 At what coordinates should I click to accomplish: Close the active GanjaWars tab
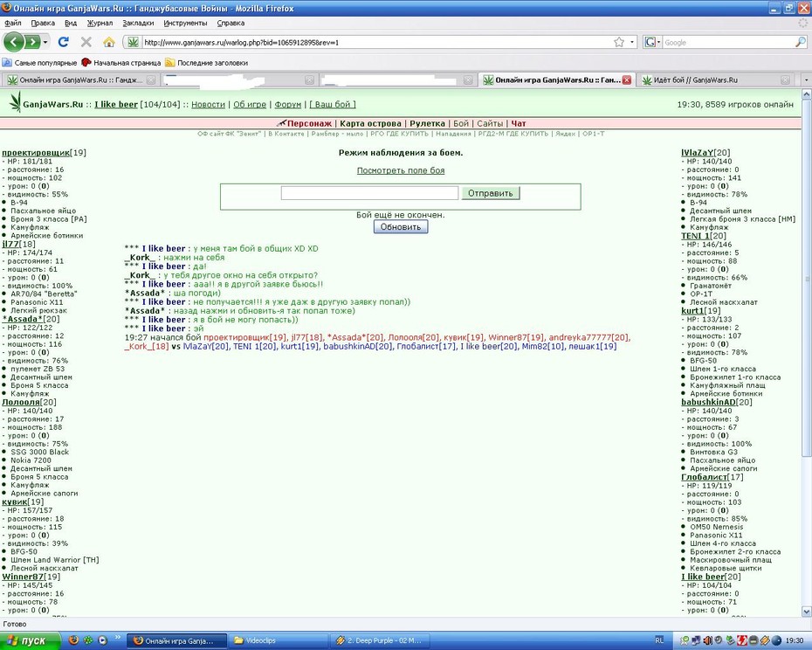coord(627,80)
